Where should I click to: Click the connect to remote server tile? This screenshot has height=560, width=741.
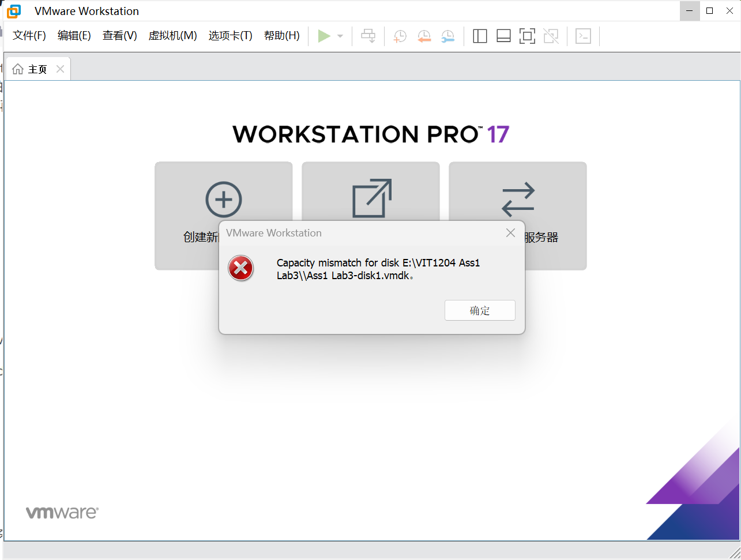pos(518,216)
